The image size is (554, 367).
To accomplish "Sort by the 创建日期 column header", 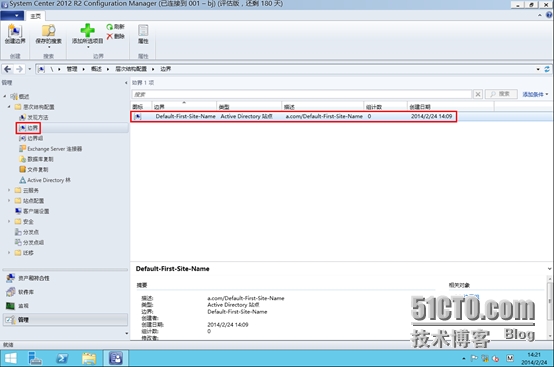I will tap(450, 106).
